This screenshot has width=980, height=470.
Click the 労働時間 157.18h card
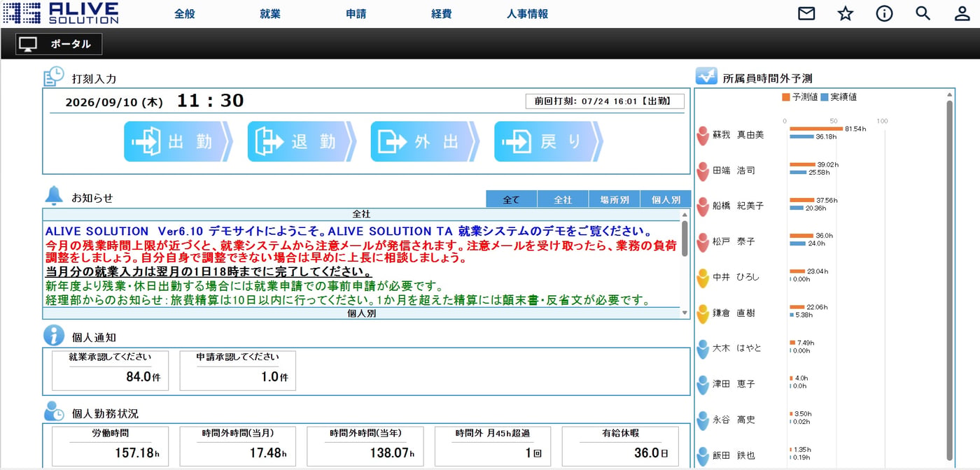coord(110,446)
